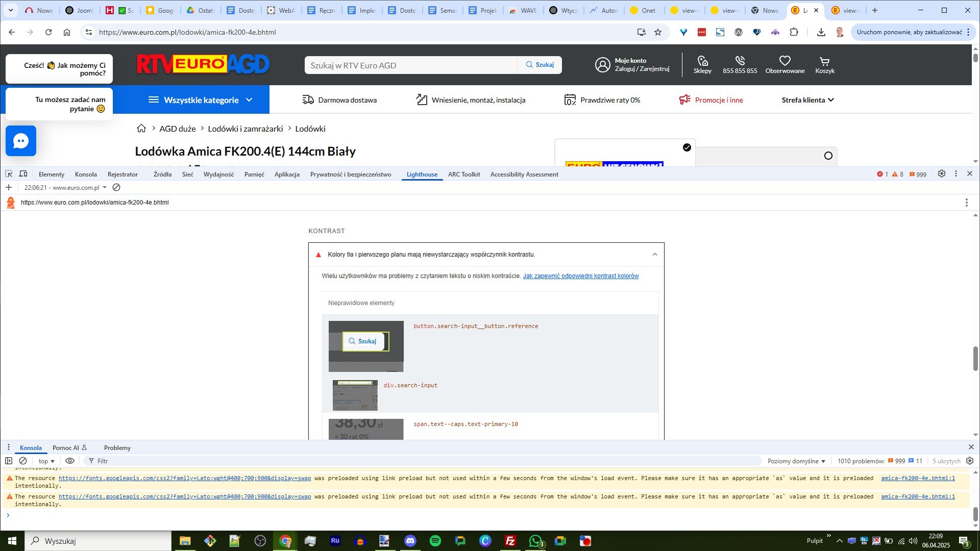Screen dimensions: 980x551
Task: Click the chat bubble widget icon
Action: click(21, 141)
